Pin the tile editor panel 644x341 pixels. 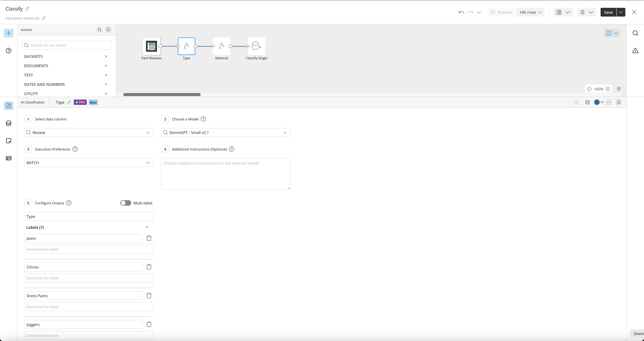click(x=619, y=102)
